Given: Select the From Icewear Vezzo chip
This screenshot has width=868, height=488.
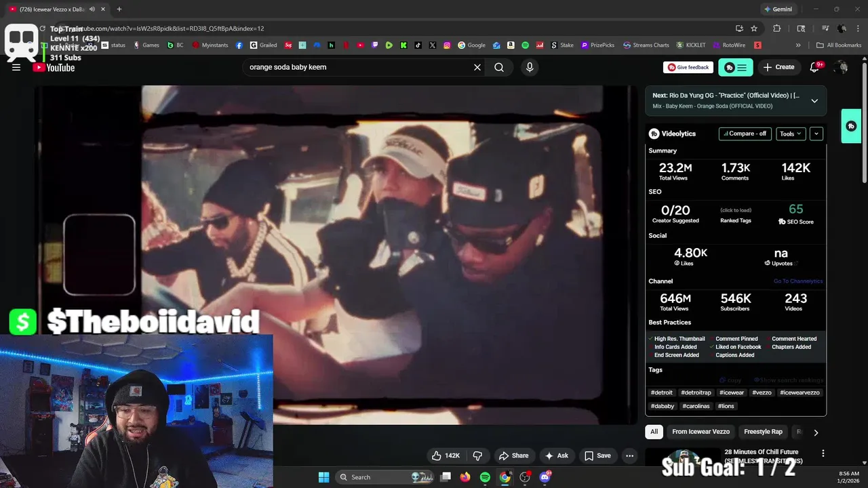Looking at the screenshot, I should (701, 432).
